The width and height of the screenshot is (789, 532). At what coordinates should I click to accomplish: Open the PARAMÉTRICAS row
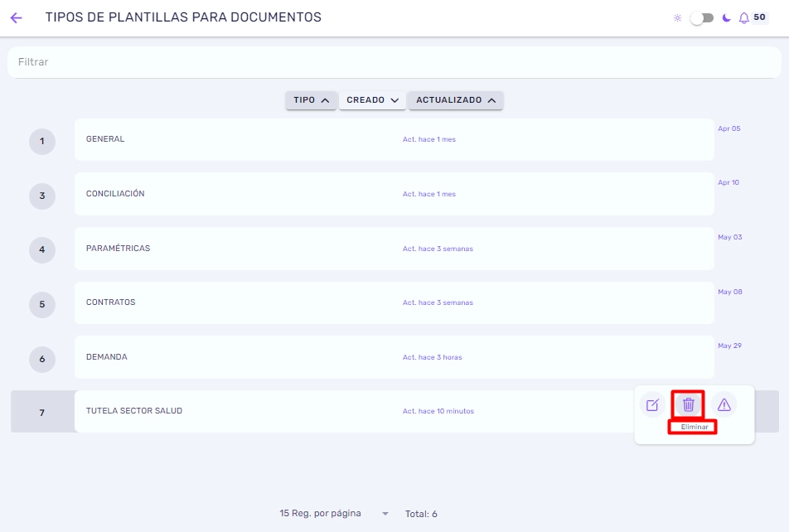click(x=394, y=249)
